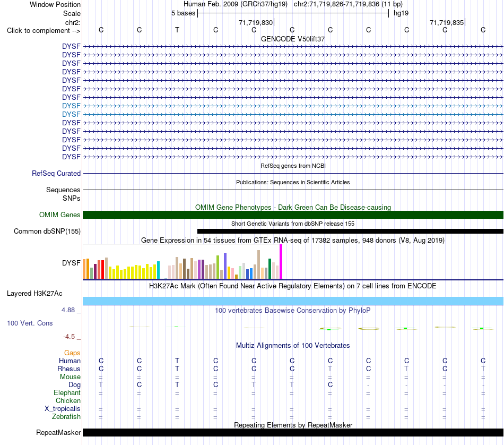Viewport: 504px width, 445px height.
Task: Open the 'OMIM Gene Phenotypes' track title
Action: click(293, 207)
